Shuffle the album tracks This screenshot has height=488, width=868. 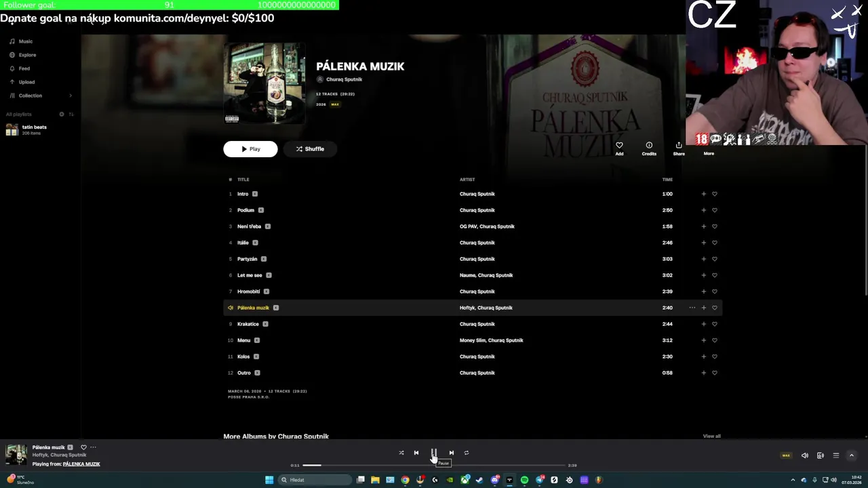(x=310, y=149)
